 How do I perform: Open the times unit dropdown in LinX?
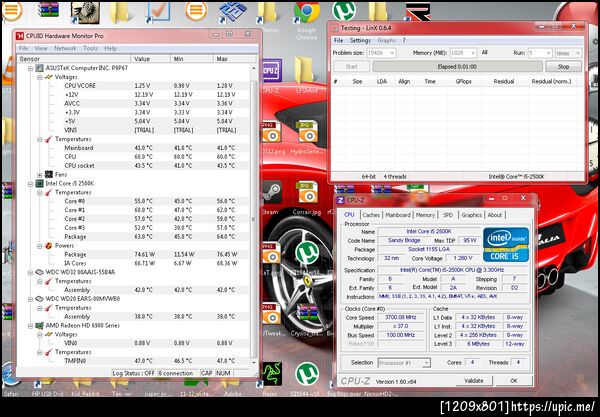coord(577,53)
